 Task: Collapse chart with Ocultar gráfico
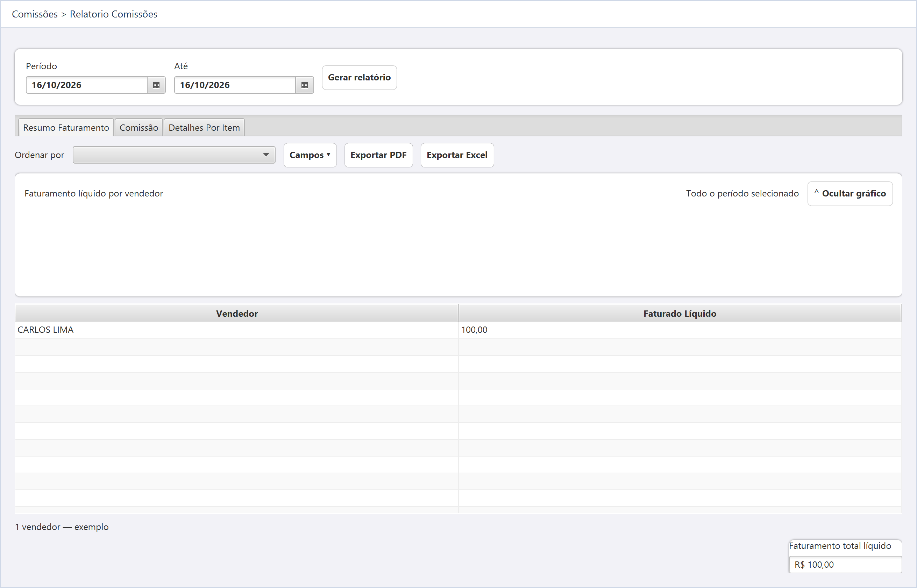pos(850,194)
